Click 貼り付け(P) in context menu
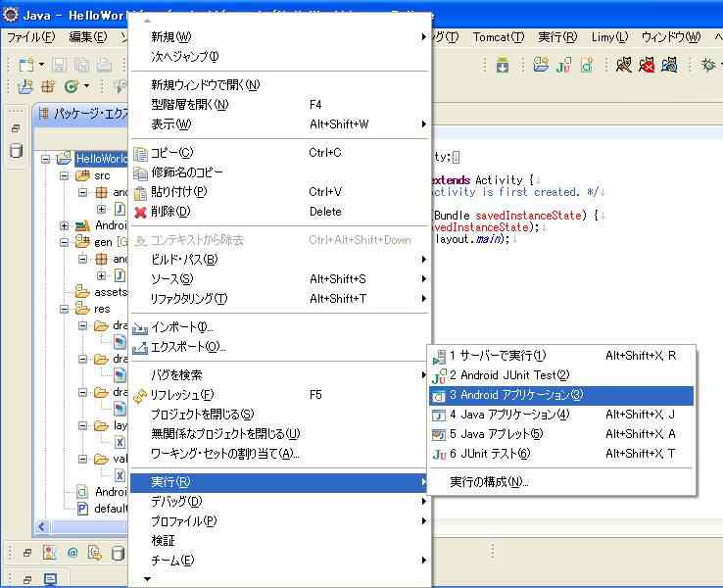Screen dimensions: 723x588 (x=280, y=192)
